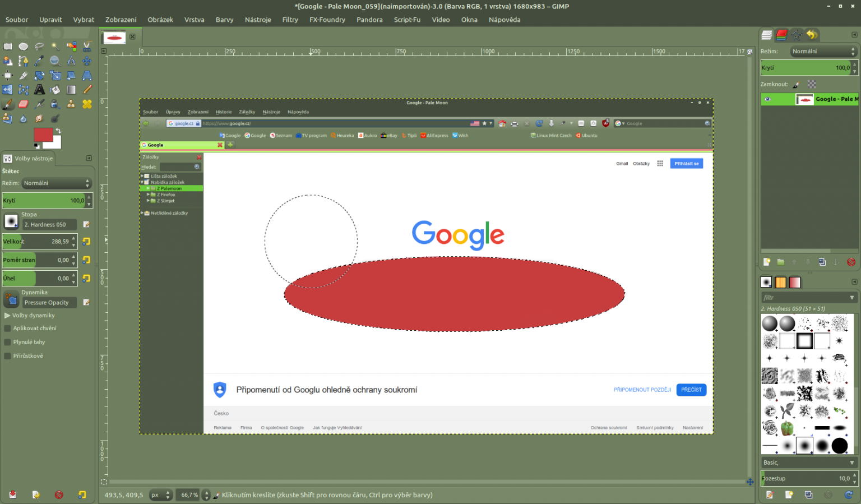Viewport: 861px width, 504px height.
Task: Click the 2. Hardness 050 brush name
Action: coord(49,225)
